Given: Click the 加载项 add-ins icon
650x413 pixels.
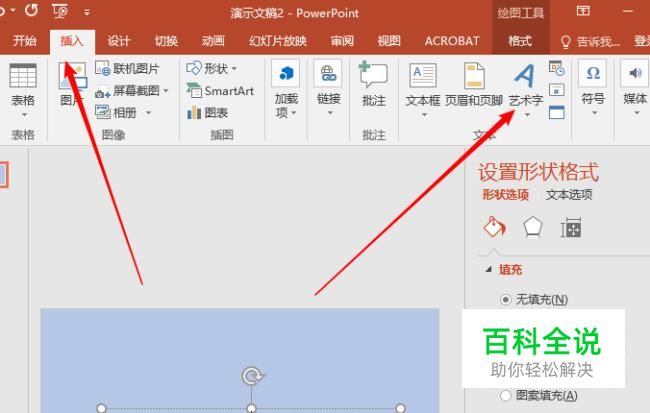Looking at the screenshot, I should tap(286, 73).
